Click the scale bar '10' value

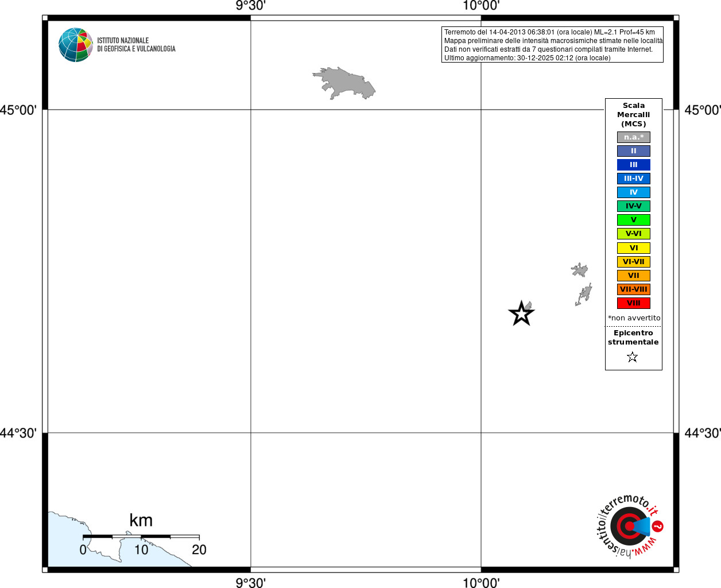[141, 550]
